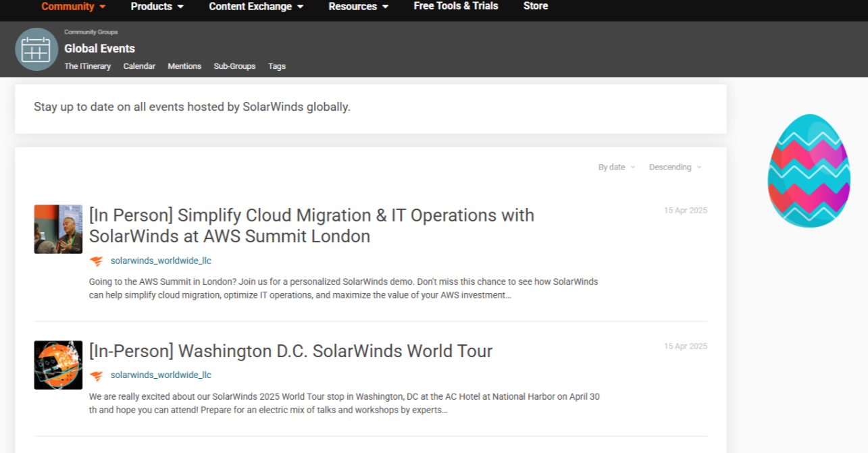View the Mentions tab
Image resolution: width=868 pixels, height=453 pixels.
pyautogui.click(x=184, y=66)
